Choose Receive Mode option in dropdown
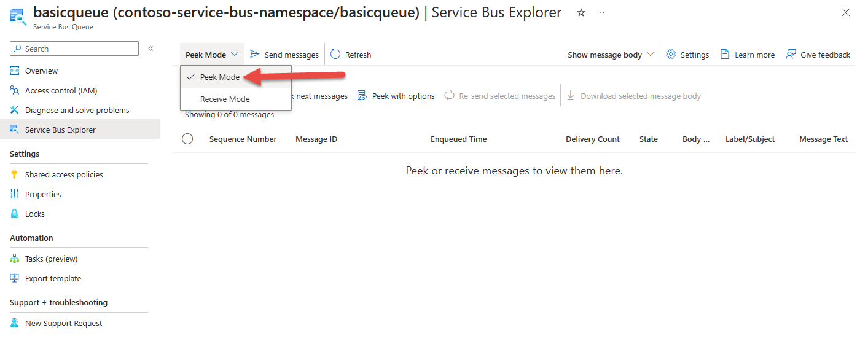 click(236, 99)
